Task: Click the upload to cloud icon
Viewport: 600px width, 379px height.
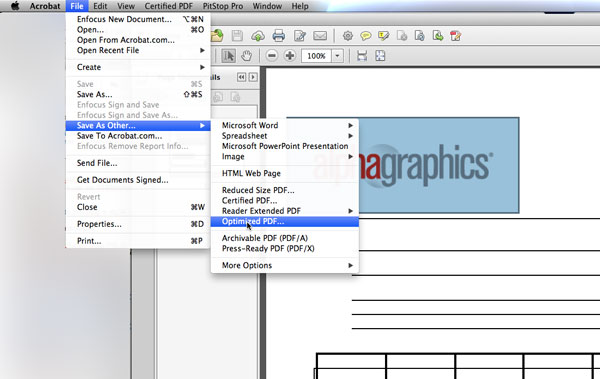Action: (258, 36)
